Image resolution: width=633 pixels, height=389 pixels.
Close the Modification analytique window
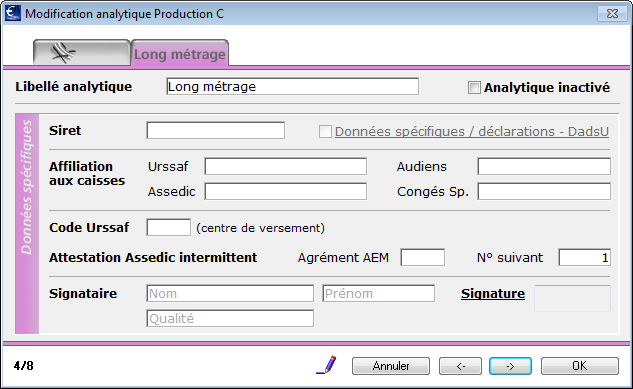[x=612, y=14]
